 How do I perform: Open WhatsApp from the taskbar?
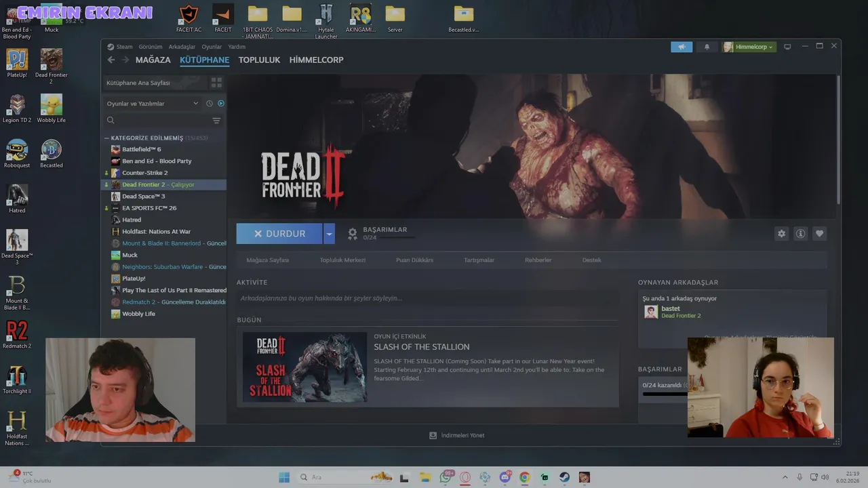tap(446, 477)
